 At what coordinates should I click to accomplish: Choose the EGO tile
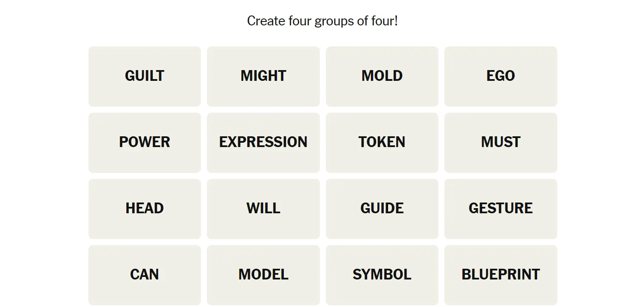(x=501, y=77)
